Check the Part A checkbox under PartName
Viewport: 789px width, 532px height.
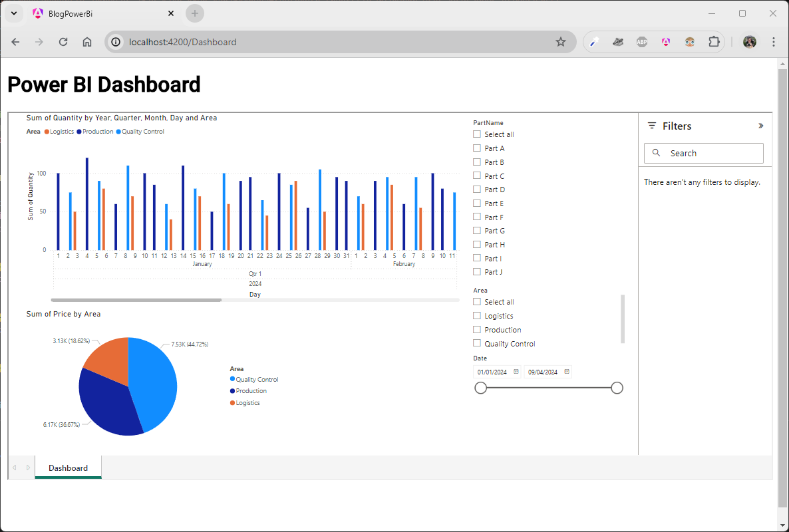point(476,148)
